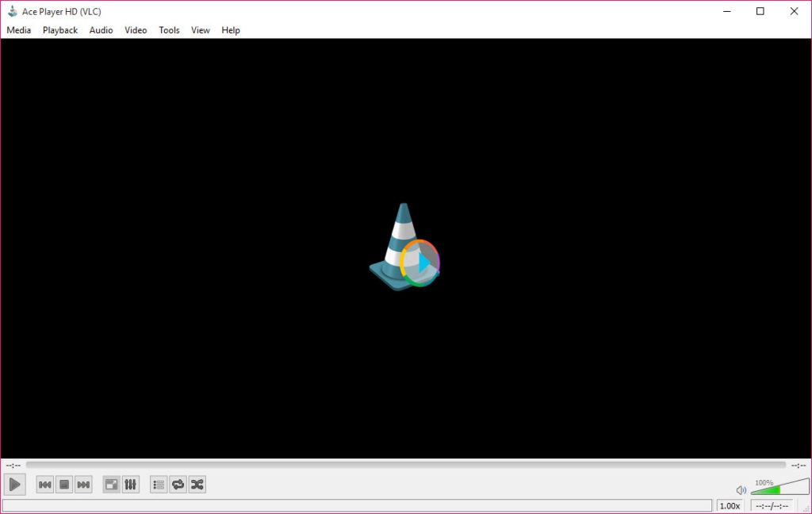This screenshot has width=812, height=514.
Task: Adjust the volume slider at 100%
Action: (x=779, y=487)
